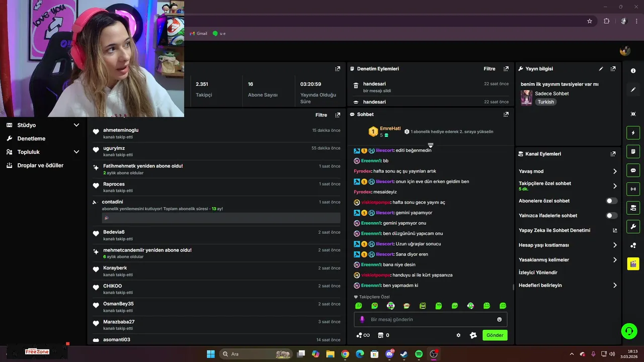Viewport: 644px width, 362px height.
Task: Open browser extensions puzzle icon
Action: tap(606, 21)
